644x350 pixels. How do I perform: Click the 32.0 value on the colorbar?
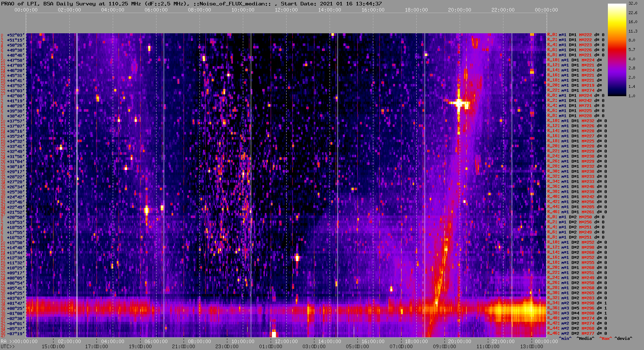coord(633,3)
